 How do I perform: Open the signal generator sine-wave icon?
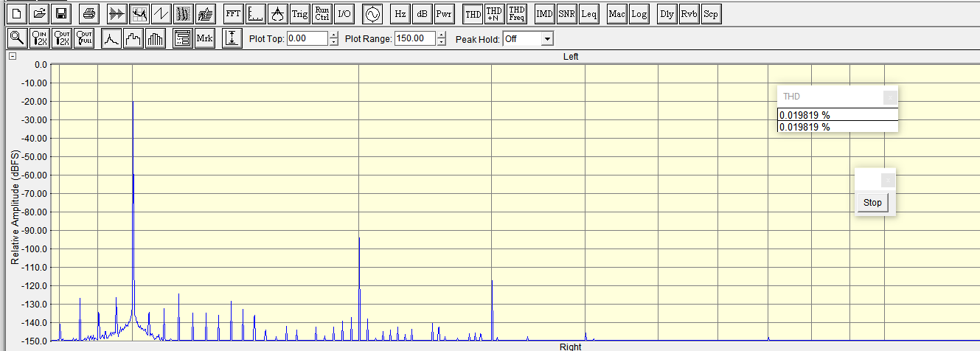coord(372,13)
